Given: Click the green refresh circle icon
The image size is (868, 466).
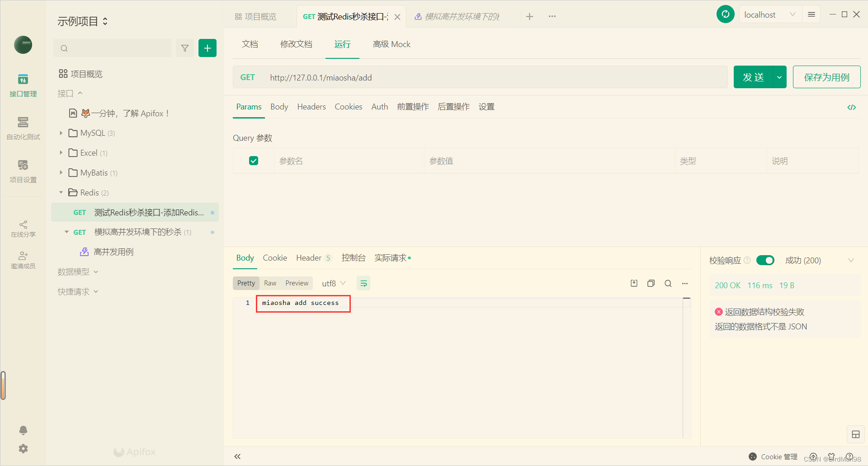Looking at the screenshot, I should [726, 14].
